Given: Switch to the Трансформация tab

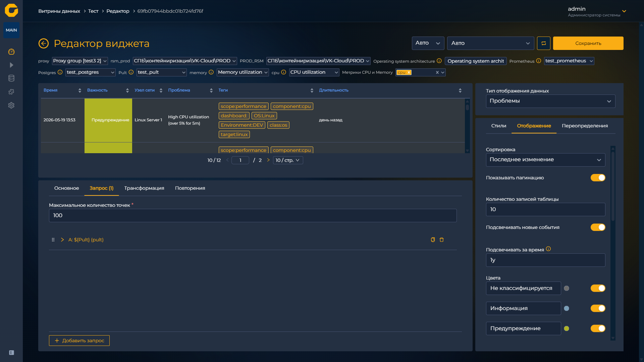Looking at the screenshot, I should [144, 188].
